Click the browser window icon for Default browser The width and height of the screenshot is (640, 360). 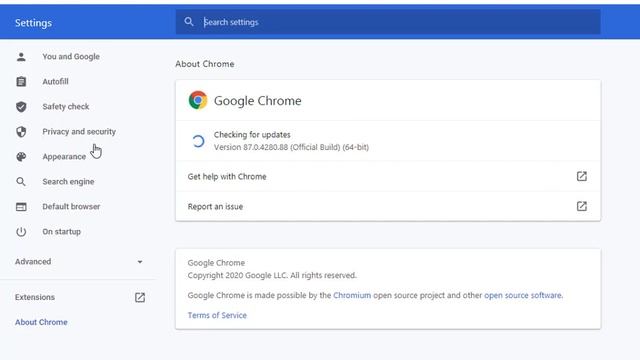click(21, 207)
